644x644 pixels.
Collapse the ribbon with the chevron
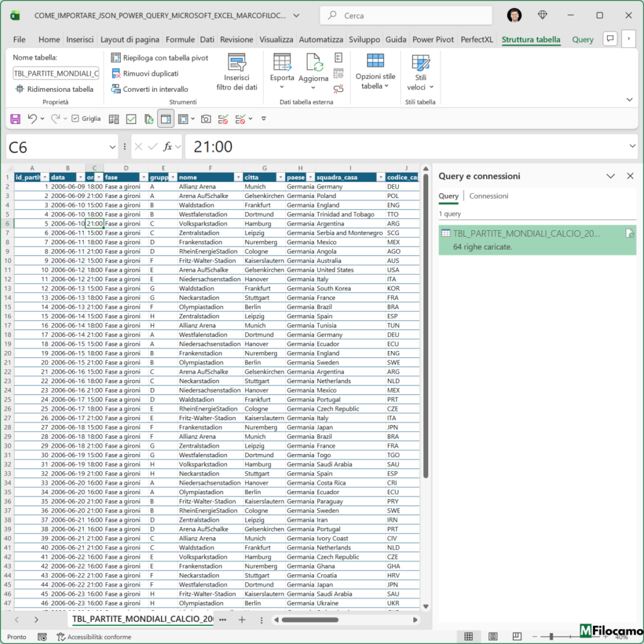pyautogui.click(x=629, y=99)
